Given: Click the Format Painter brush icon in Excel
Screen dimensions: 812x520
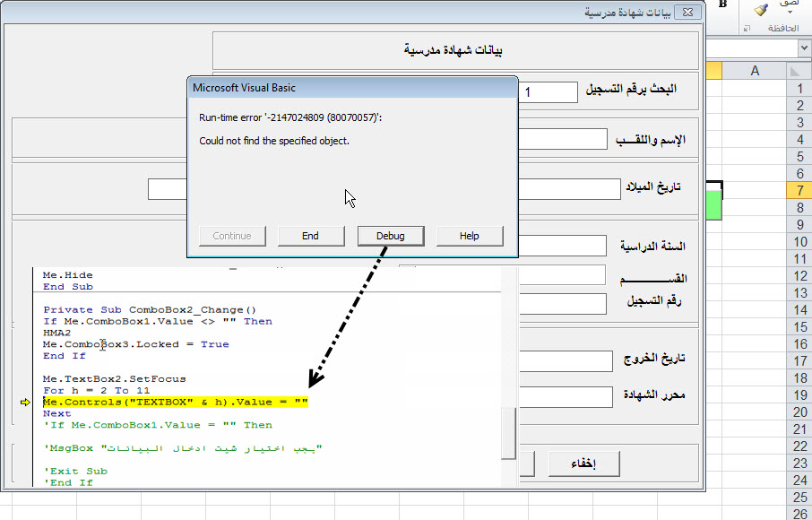Looking at the screenshot, I should (760, 9).
